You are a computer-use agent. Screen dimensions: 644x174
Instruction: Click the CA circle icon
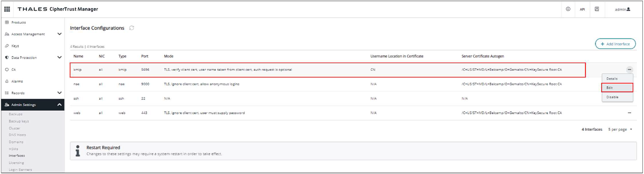(x=7, y=70)
